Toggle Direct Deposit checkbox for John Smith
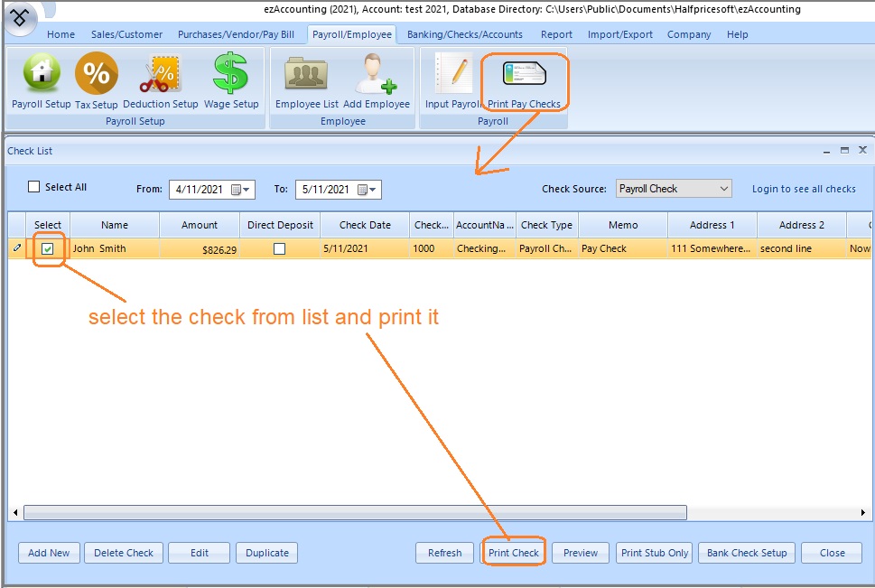Viewport: 875px width, 588px height. tap(279, 249)
